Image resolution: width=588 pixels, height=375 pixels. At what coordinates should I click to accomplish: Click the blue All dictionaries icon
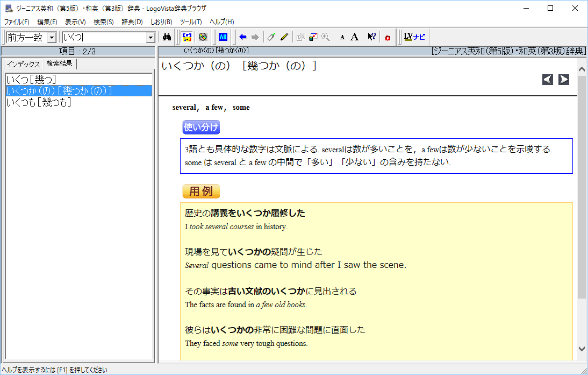point(223,37)
